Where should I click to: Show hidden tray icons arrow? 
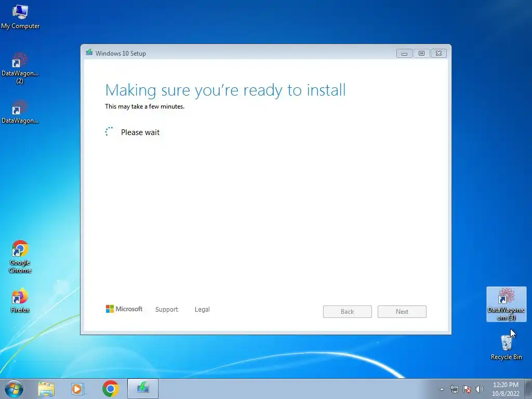[x=442, y=389]
